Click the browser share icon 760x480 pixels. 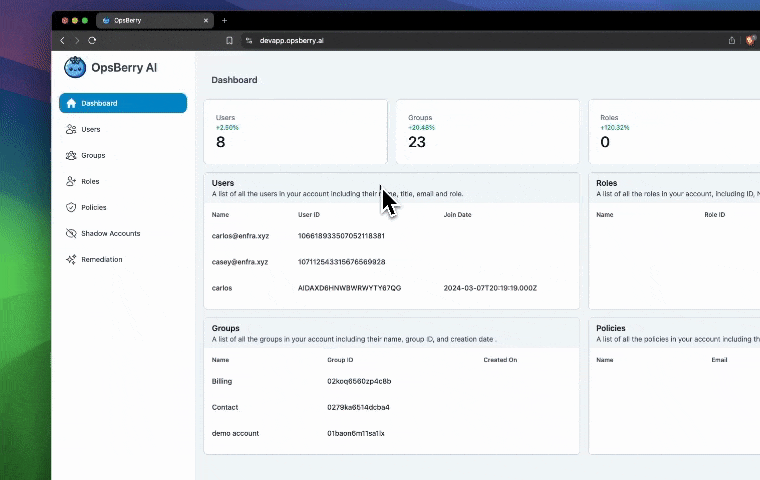(732, 40)
